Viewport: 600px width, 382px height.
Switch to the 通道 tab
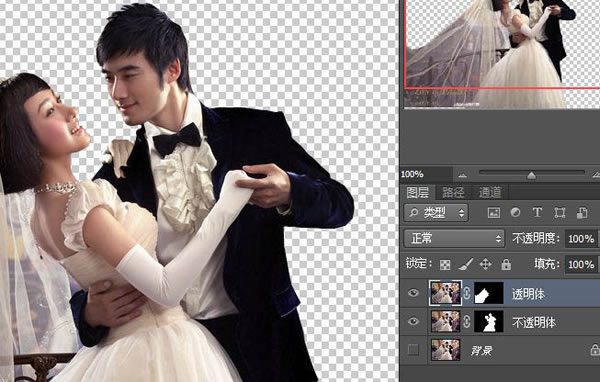pos(489,192)
